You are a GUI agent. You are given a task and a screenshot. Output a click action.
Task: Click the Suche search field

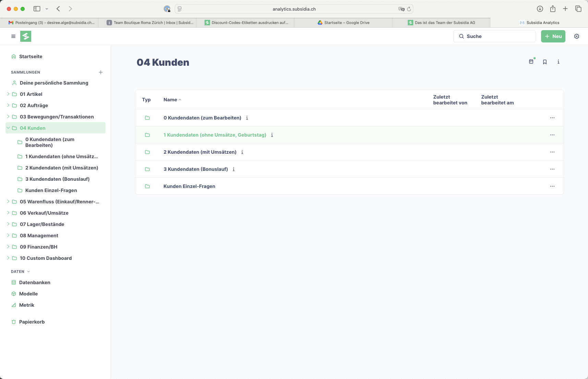pos(494,36)
